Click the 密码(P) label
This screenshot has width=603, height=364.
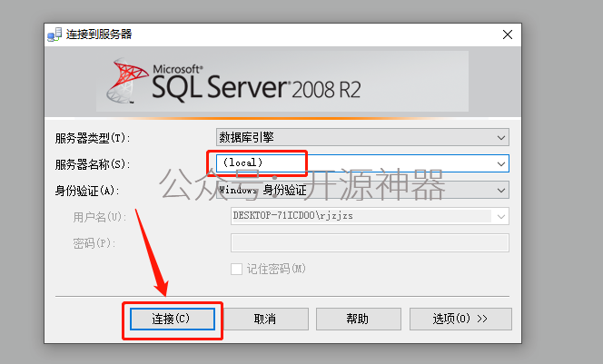[x=94, y=243]
